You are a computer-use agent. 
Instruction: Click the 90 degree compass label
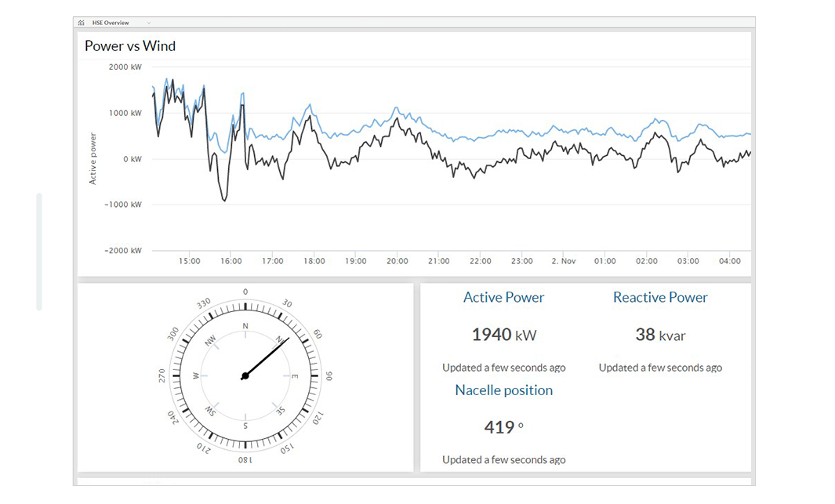(329, 376)
